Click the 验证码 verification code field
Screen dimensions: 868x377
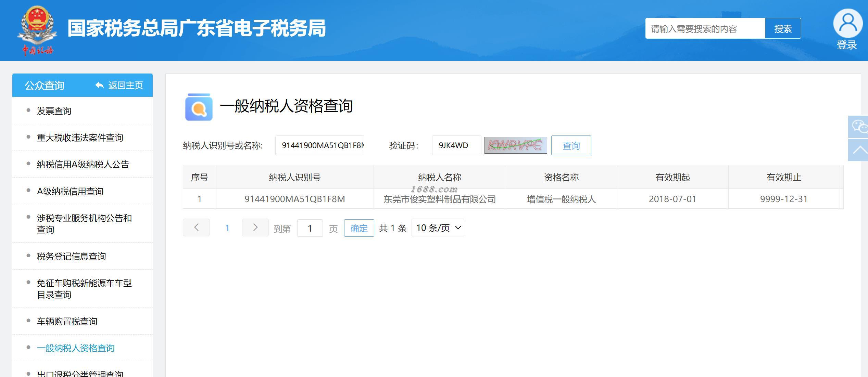click(x=456, y=145)
